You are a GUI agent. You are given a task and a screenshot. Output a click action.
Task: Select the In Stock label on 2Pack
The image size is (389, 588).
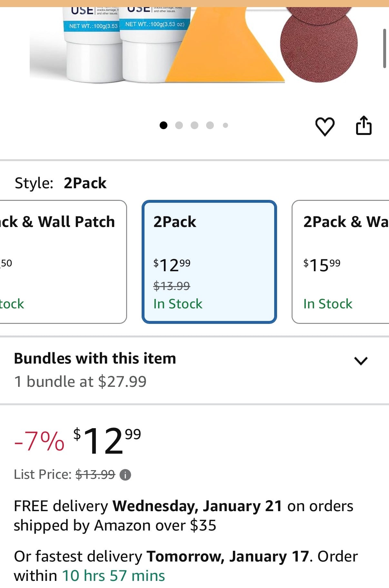pos(177,304)
